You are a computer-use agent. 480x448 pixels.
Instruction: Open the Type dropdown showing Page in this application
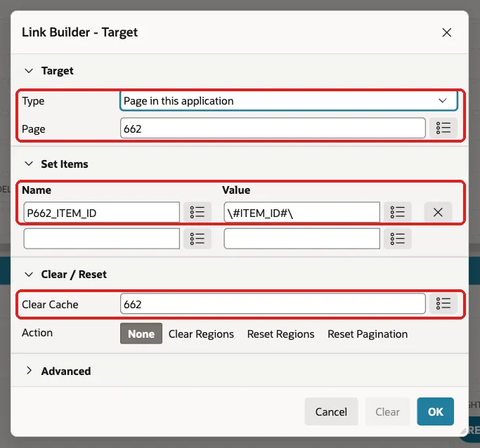(289, 100)
